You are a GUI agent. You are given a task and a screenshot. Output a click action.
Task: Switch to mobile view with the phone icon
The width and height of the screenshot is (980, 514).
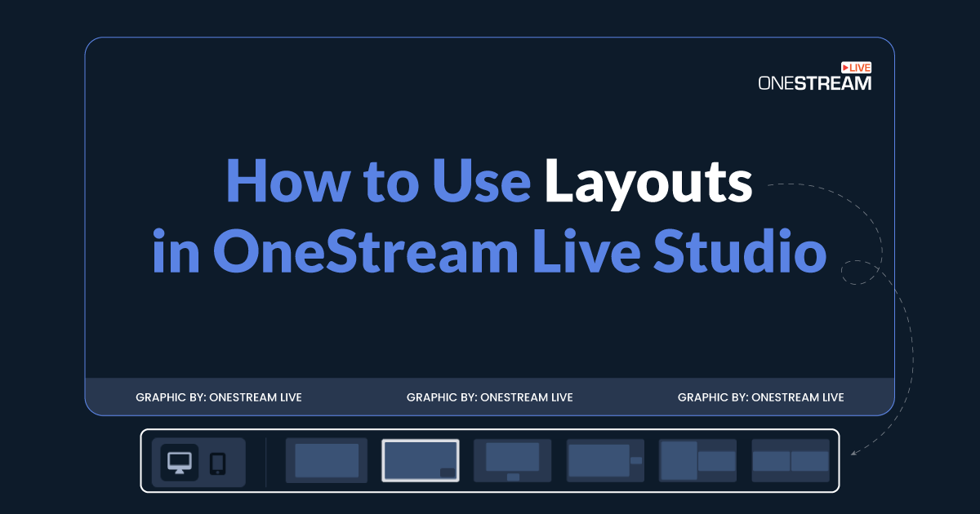pyautogui.click(x=216, y=461)
